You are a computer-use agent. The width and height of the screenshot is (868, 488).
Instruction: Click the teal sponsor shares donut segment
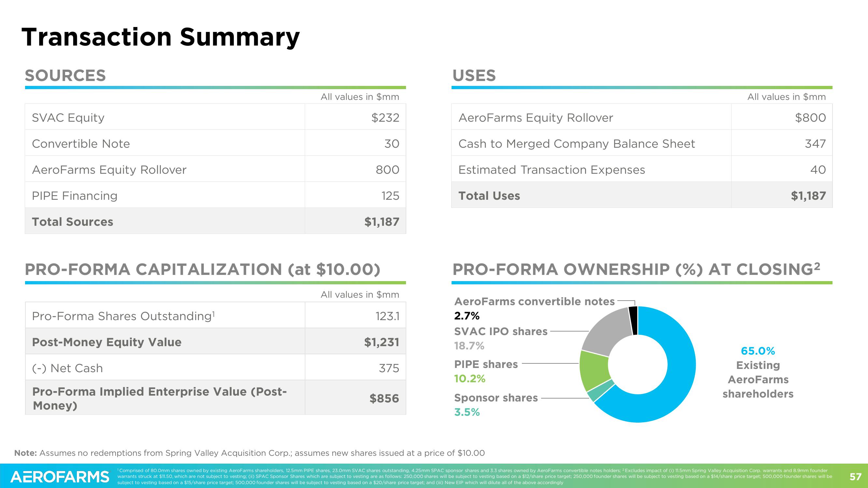[x=601, y=391]
